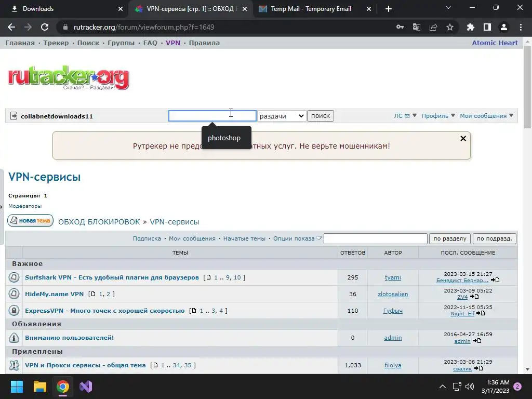The height and width of the screenshot is (399, 532).
Task: Click the main search input field
Action: tap(212, 116)
